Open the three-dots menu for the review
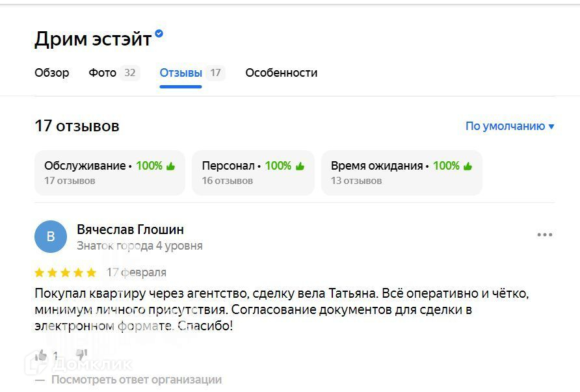This screenshot has width=580, height=392. pyautogui.click(x=544, y=235)
